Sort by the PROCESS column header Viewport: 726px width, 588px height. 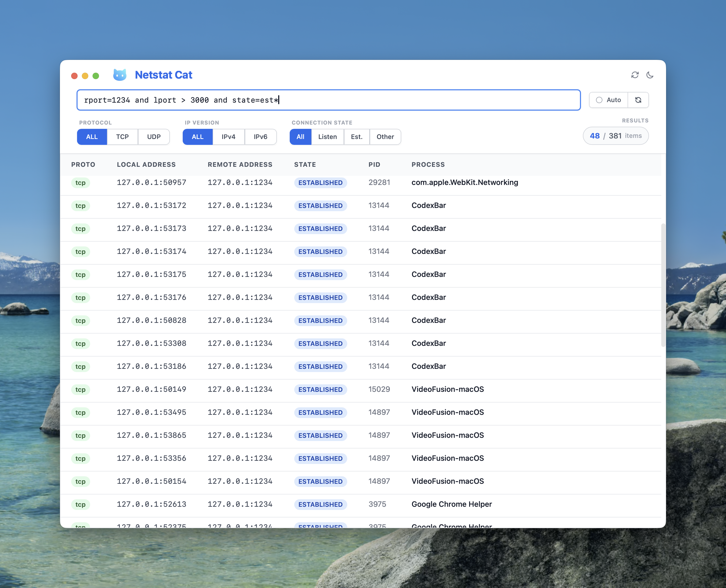(x=428, y=165)
